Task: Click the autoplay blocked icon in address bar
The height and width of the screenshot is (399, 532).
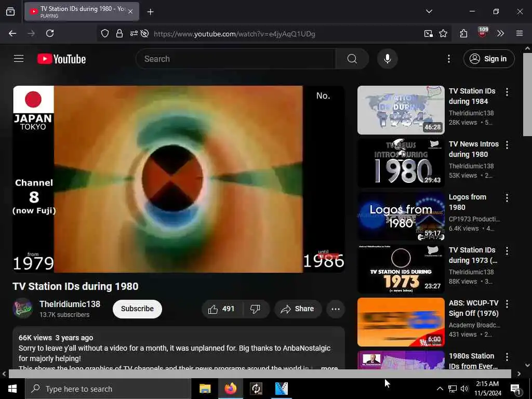Action: (x=145, y=33)
